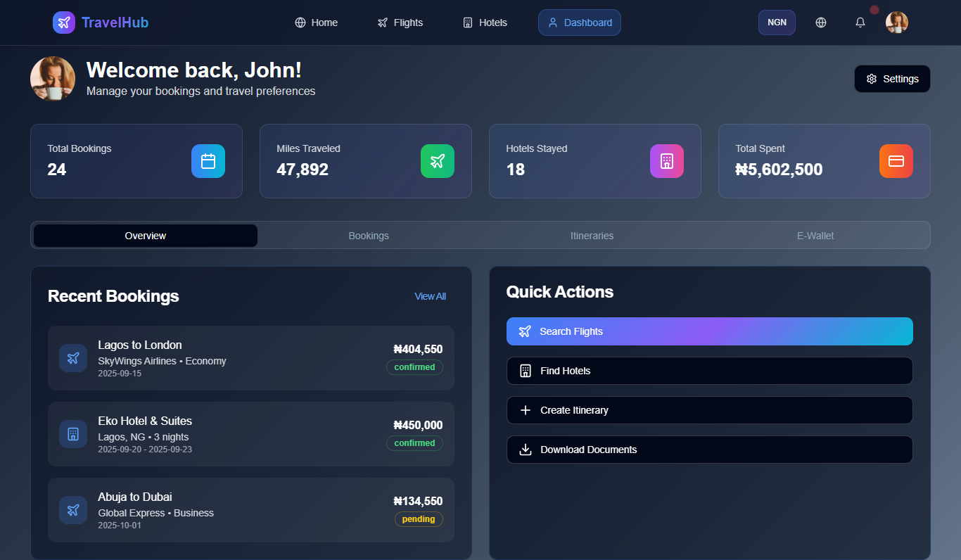Navigate to Hotels in the top menu
This screenshot has height=560, width=961.
tap(485, 23)
